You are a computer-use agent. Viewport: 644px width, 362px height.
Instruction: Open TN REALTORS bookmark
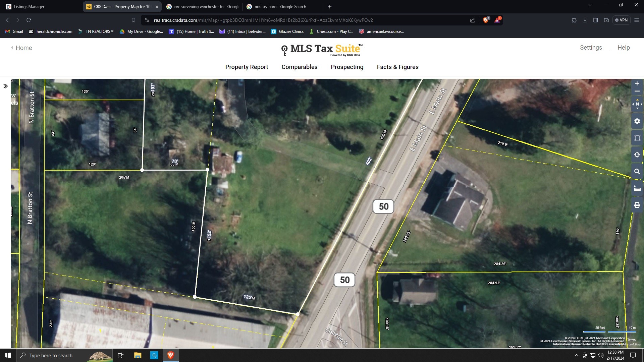(x=96, y=32)
